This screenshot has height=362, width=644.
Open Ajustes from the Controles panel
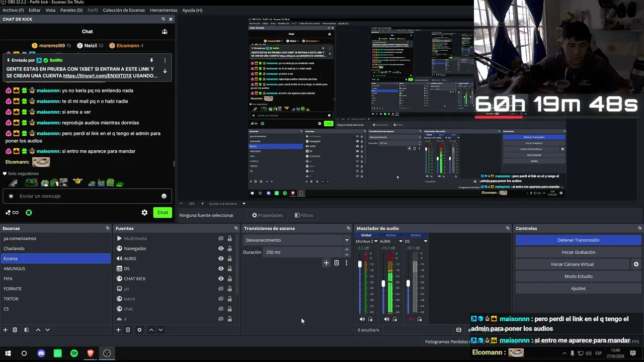pos(578,289)
